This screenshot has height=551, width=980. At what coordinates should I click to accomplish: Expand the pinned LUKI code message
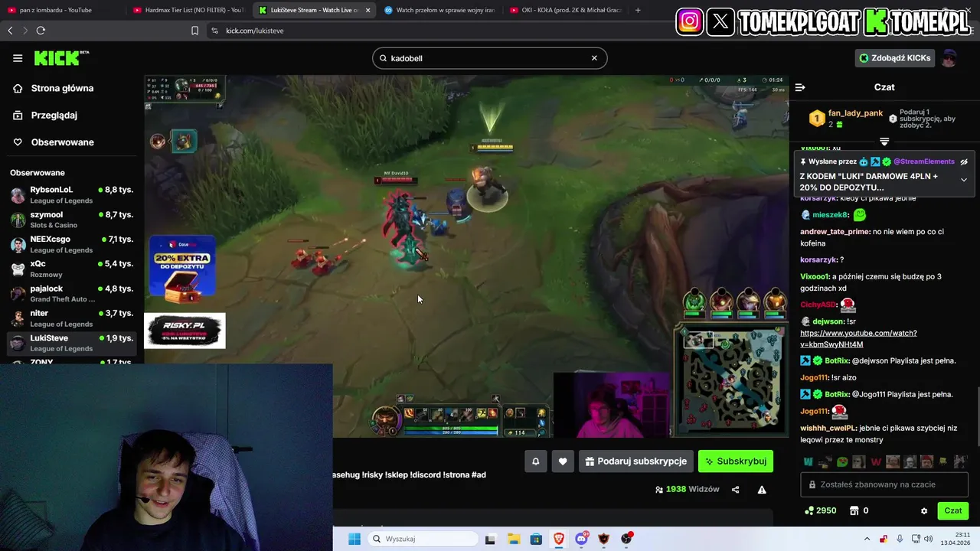(x=964, y=180)
